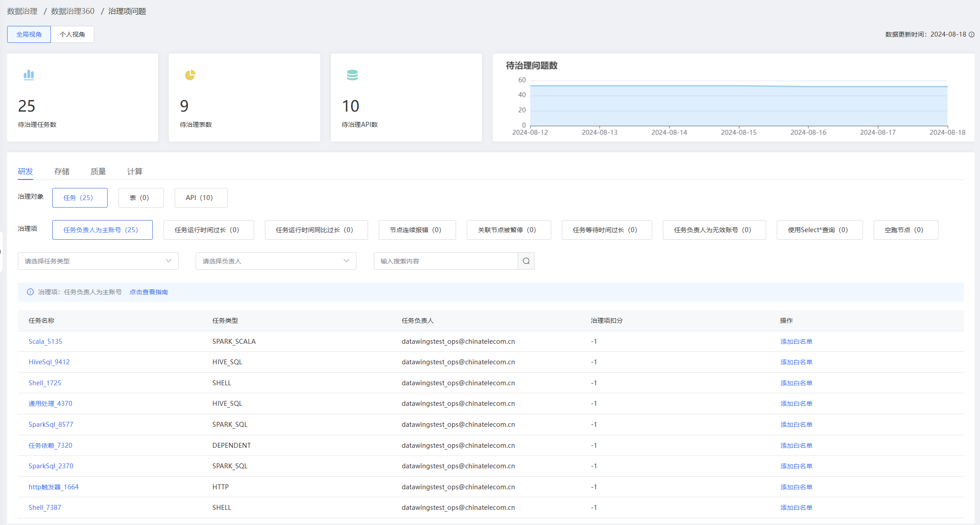Click the SPARK_SCALA type cell
Image resolution: width=980 pixels, height=525 pixels.
click(234, 342)
